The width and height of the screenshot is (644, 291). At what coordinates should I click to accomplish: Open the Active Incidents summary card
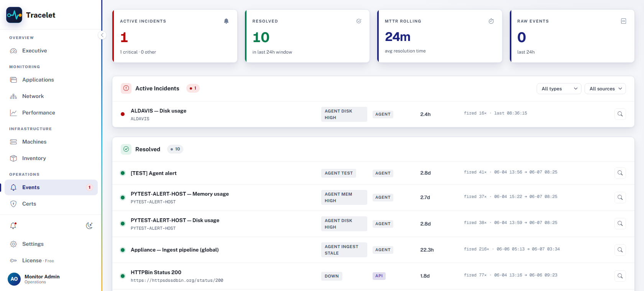[175, 36]
